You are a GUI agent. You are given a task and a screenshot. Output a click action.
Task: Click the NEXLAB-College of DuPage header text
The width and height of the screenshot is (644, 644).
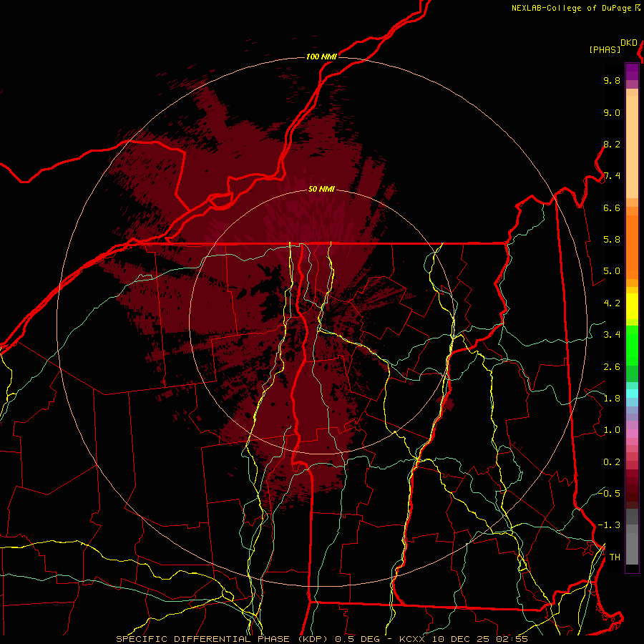coord(571,8)
